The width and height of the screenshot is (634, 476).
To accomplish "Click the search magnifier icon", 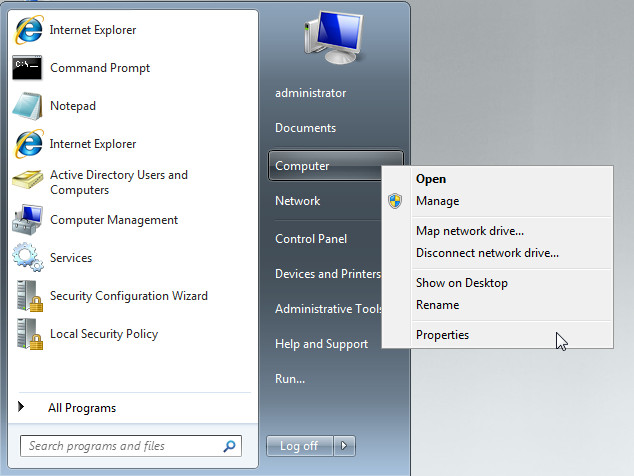I will [x=229, y=446].
